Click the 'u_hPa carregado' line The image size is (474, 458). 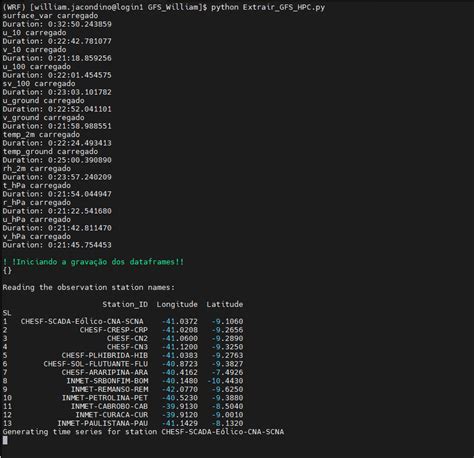36,220
